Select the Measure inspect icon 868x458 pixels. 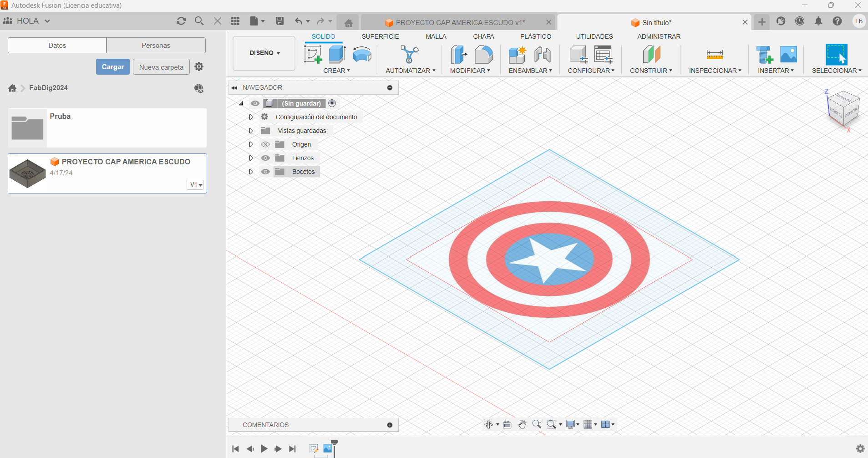715,55
